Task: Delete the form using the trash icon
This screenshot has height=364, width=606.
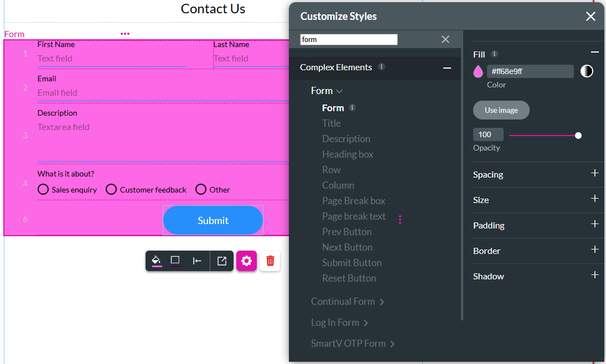Action: [x=270, y=261]
